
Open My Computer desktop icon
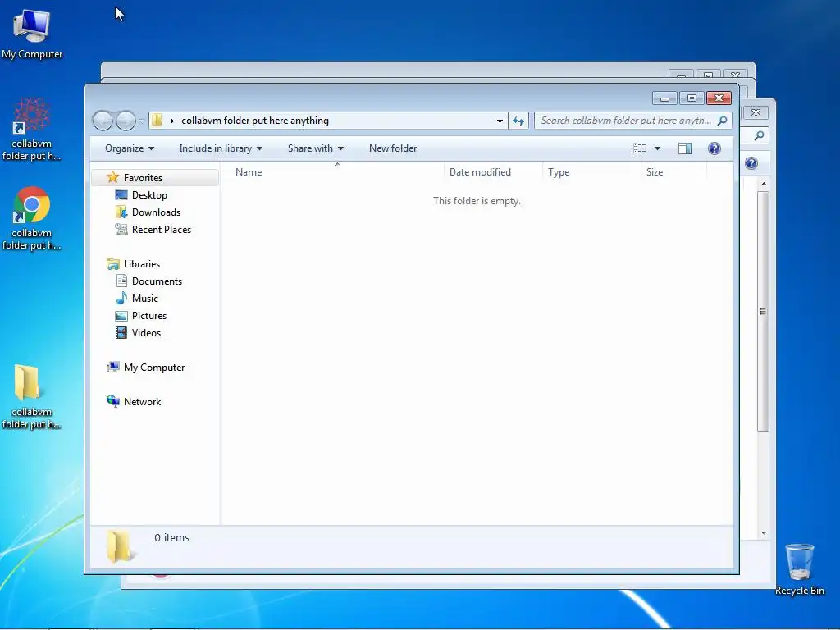pyautogui.click(x=32, y=33)
